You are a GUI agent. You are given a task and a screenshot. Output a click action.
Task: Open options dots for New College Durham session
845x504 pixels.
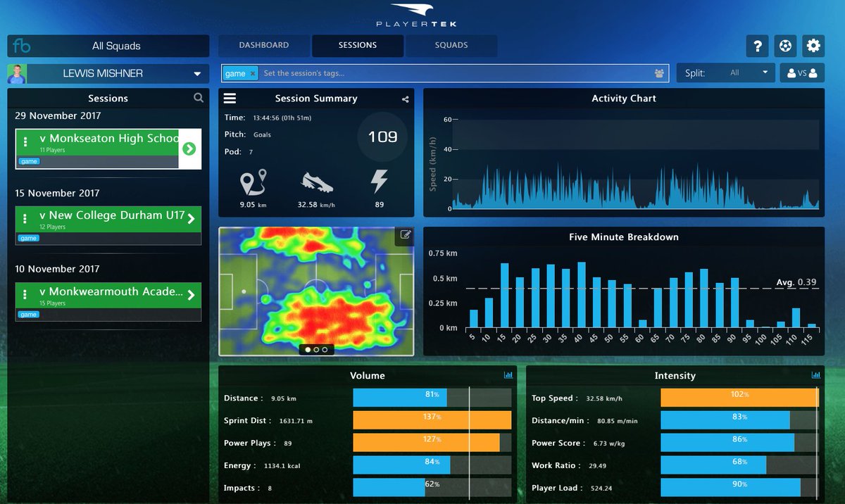(25, 218)
